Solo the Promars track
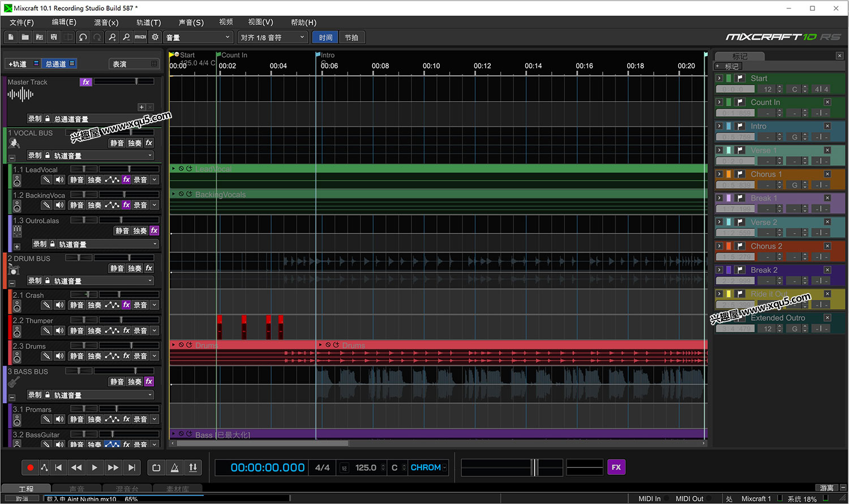 95,419
